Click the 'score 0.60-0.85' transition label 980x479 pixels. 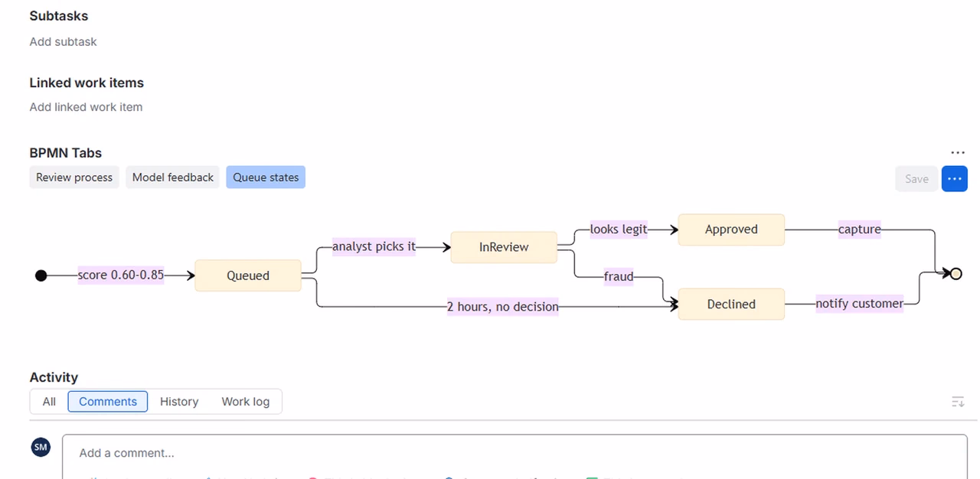tap(121, 275)
